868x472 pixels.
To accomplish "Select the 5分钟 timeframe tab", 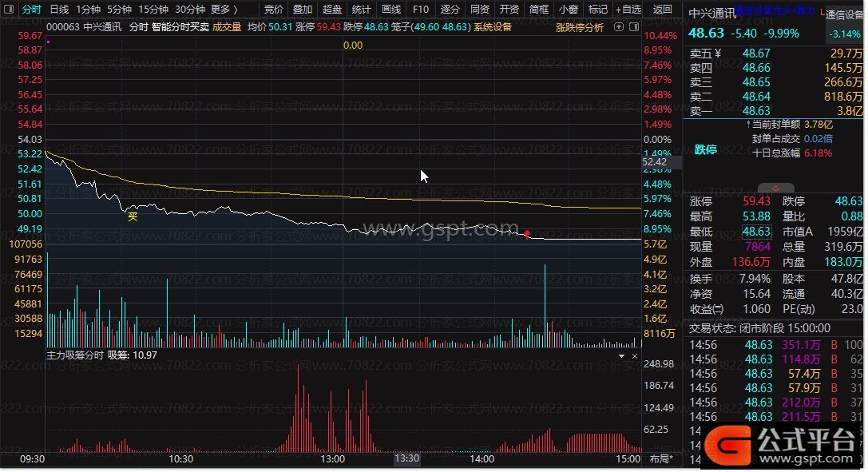I will click(x=119, y=10).
